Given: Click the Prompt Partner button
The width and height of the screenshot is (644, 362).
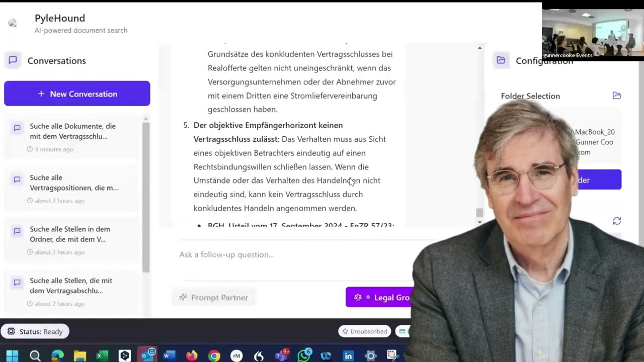Looking at the screenshot, I should pyautogui.click(x=214, y=297).
